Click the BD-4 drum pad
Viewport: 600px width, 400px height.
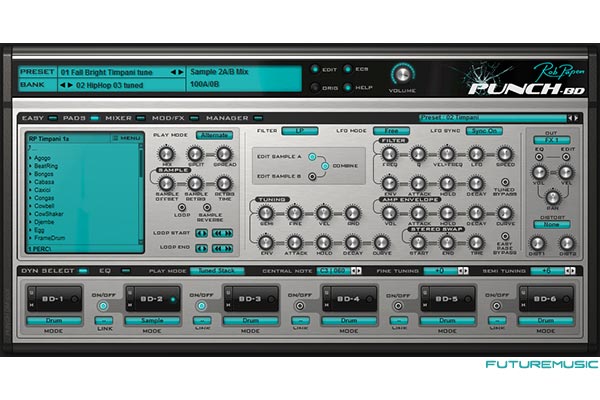coord(349,299)
